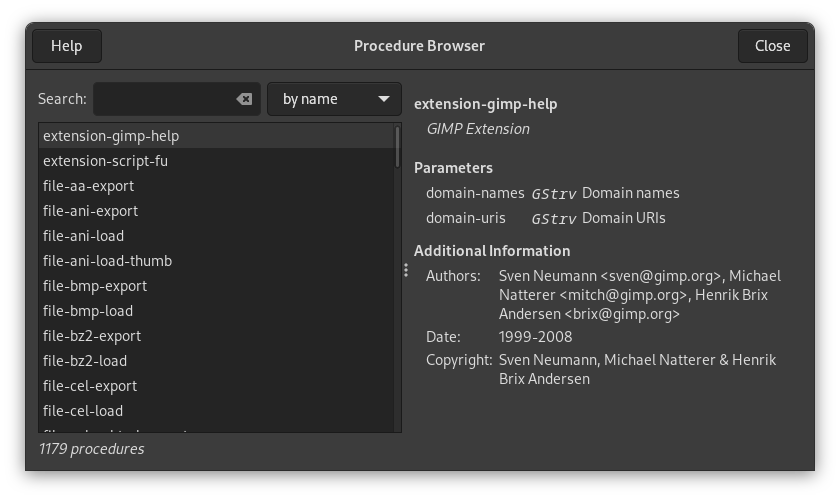Click the dropdown arrow beside 'by name'
The height and width of the screenshot is (499, 840).
[384, 99]
